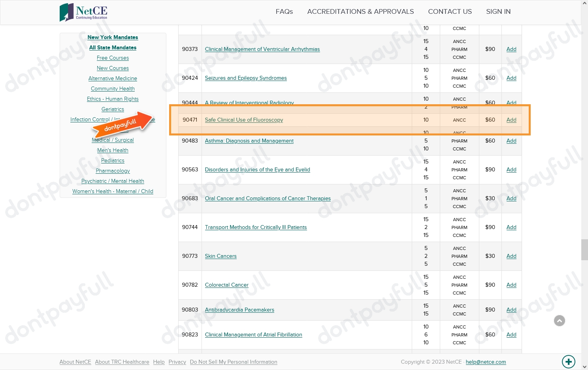
Task: Open the New York Mandates link
Action: 113,37
